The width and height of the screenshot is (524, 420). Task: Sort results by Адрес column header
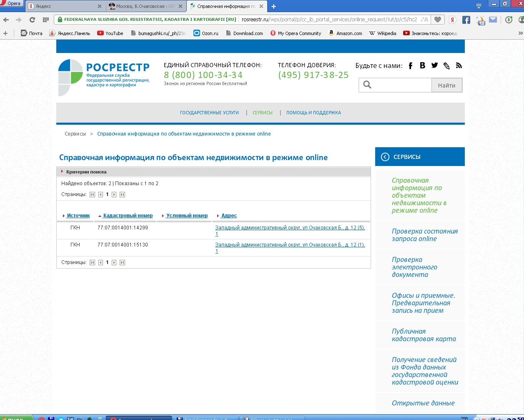[x=229, y=216]
